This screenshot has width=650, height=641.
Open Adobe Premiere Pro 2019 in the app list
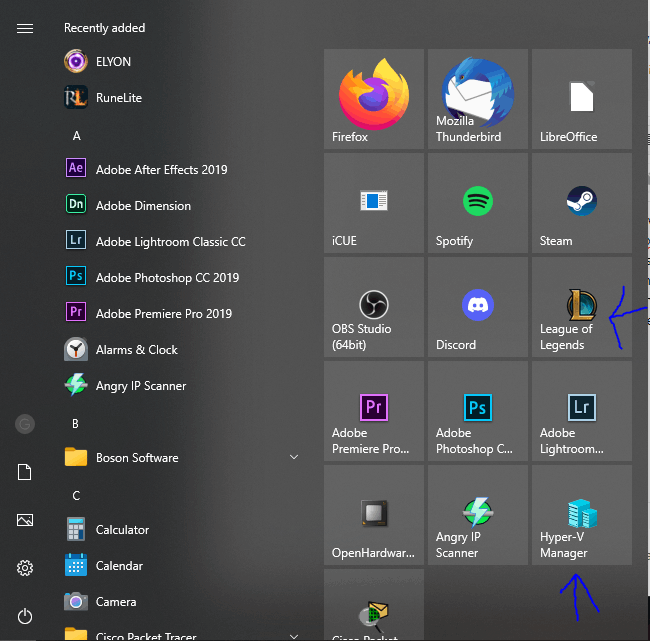click(182, 313)
